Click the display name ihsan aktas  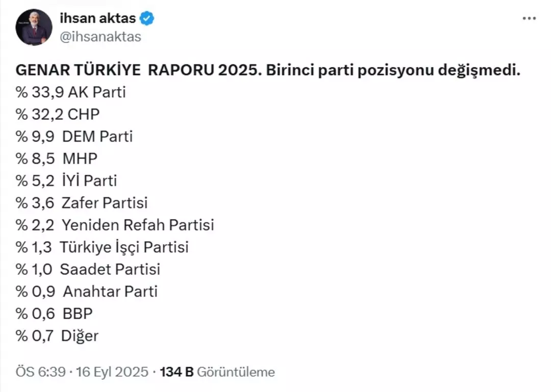click(x=97, y=19)
